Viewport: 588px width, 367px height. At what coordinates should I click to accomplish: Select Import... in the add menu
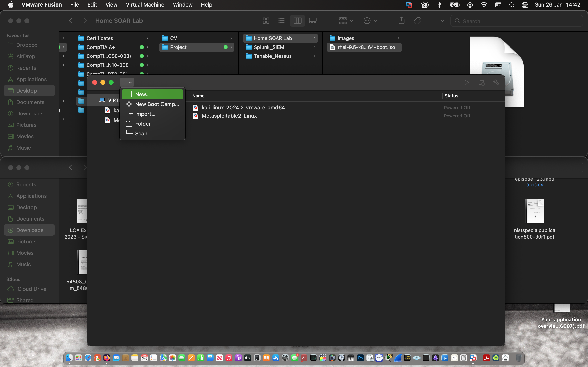click(145, 114)
